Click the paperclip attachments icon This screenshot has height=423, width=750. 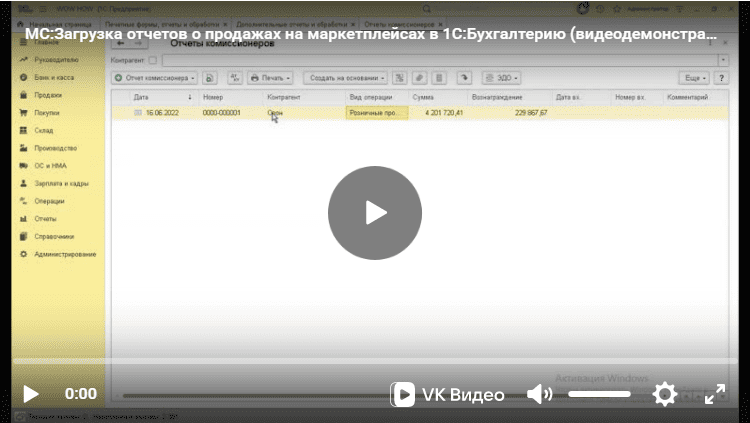pyautogui.click(x=419, y=78)
